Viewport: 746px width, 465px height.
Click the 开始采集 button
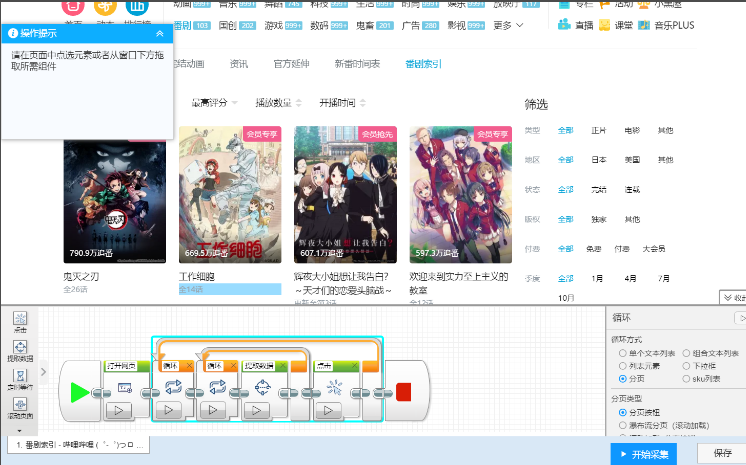[644, 455]
